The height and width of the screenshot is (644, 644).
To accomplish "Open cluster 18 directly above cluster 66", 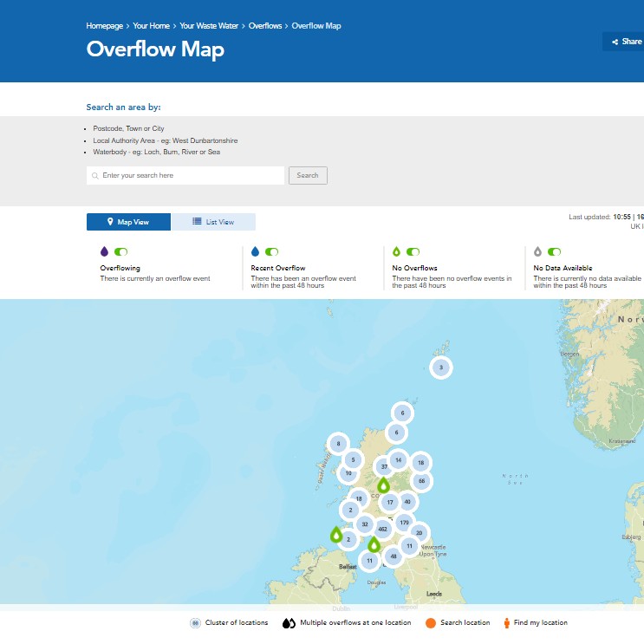I will (420, 463).
